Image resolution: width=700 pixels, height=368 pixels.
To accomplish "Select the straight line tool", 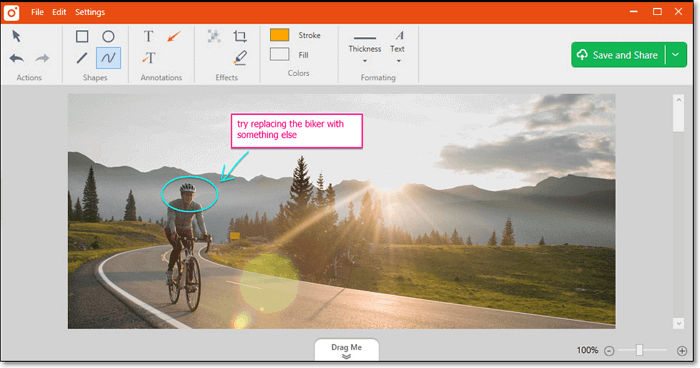I will [x=82, y=58].
